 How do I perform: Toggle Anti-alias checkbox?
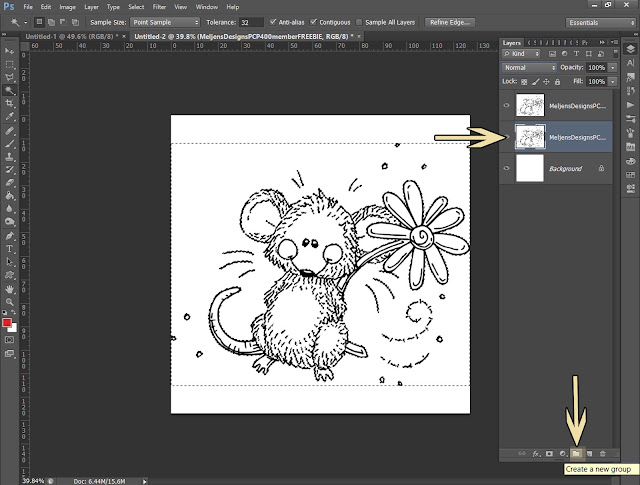click(x=273, y=22)
